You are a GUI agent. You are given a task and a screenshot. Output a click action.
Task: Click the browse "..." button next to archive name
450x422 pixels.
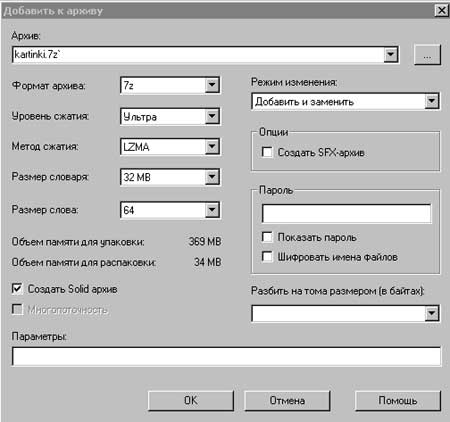tap(427, 55)
